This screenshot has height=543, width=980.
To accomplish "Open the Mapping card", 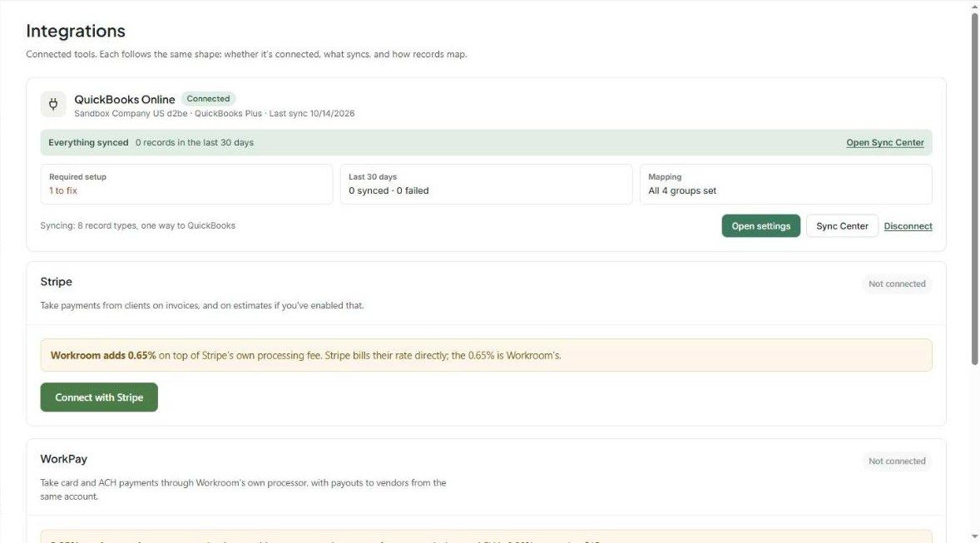I will pos(785,185).
